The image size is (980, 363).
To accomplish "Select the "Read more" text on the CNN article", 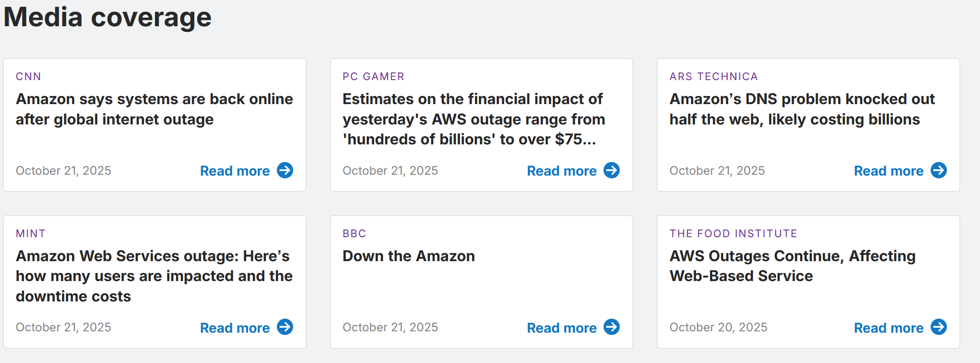I will click(235, 171).
